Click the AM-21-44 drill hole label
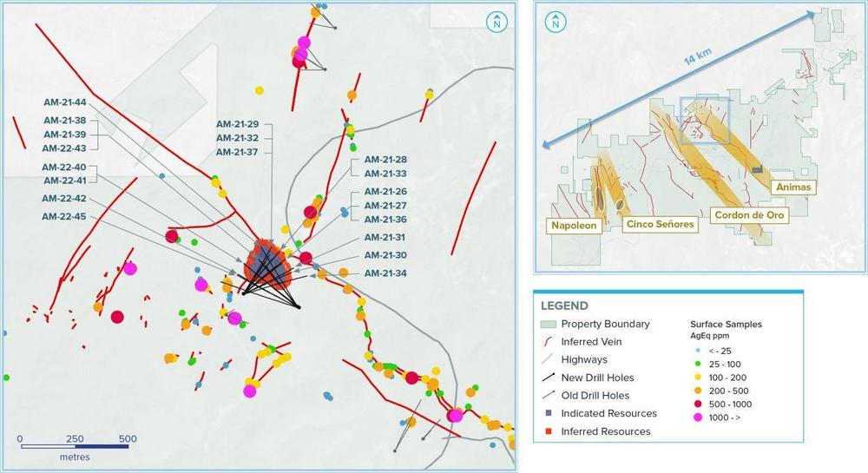The image size is (868, 473). click(65, 102)
